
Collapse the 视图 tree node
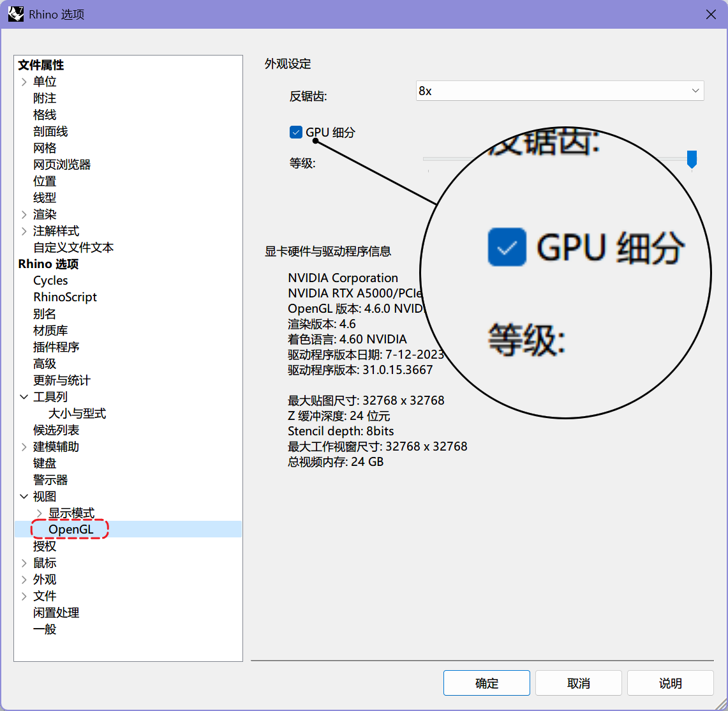point(24,497)
